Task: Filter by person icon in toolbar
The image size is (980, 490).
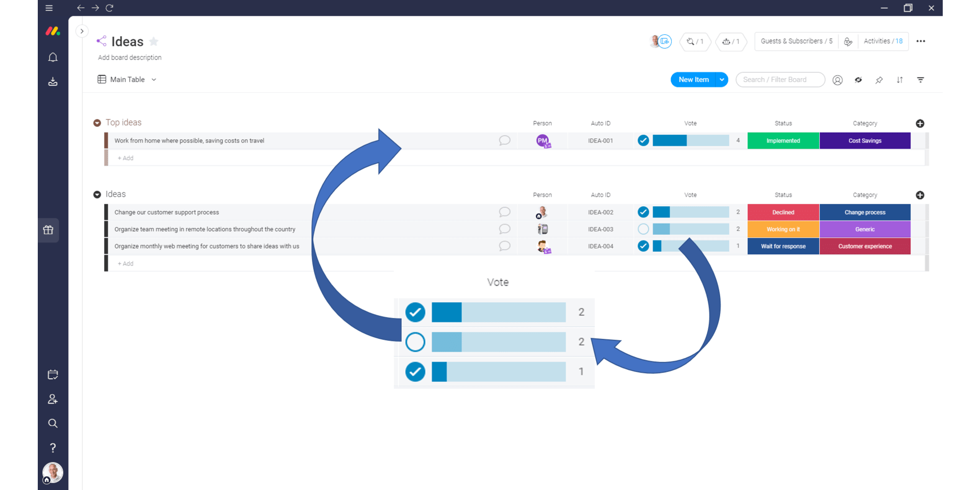Action: (x=838, y=80)
